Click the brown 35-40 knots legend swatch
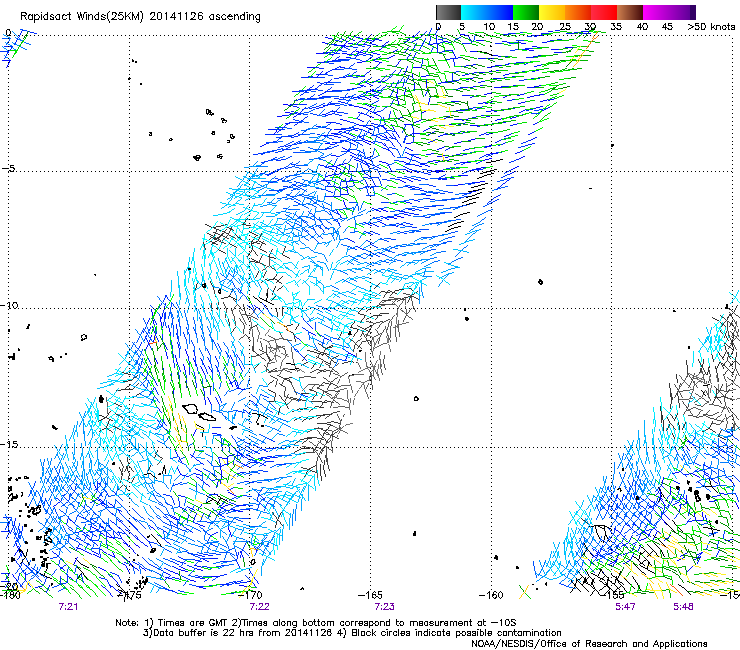Screen dimensions: 740x650 (630, 12)
